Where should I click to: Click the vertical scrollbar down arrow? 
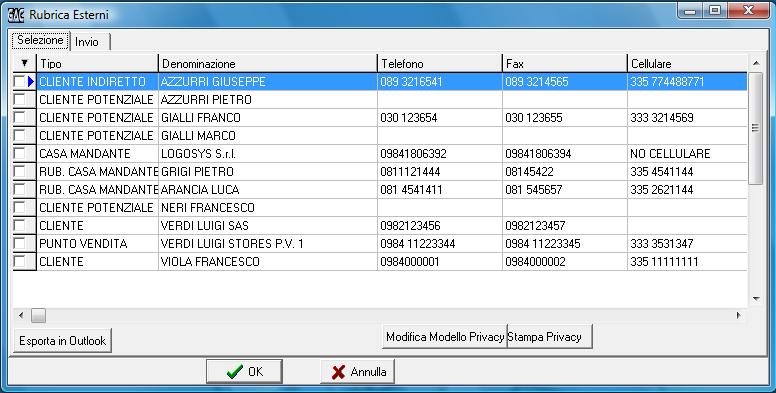pyautogui.click(x=756, y=298)
